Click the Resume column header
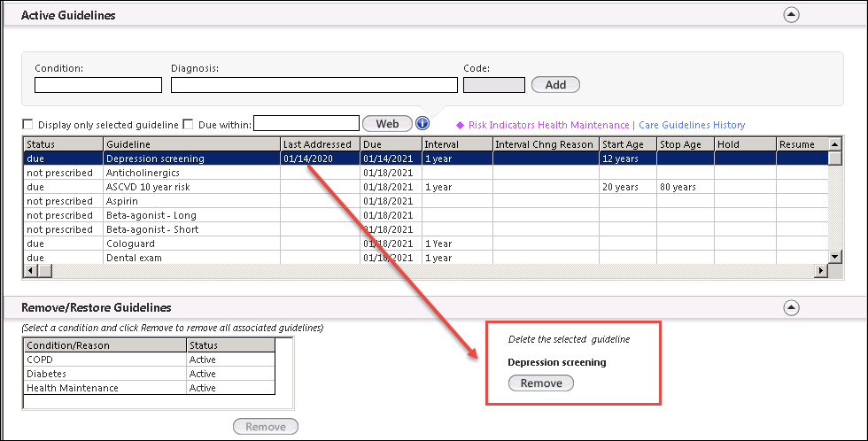Screen dimensions: 868x441 tap(802, 144)
